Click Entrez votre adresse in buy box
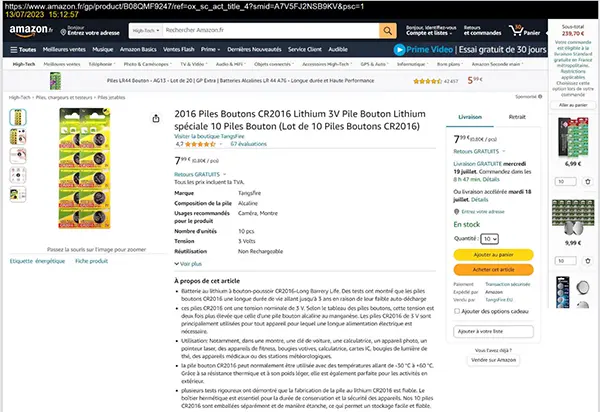 (x=483, y=212)
